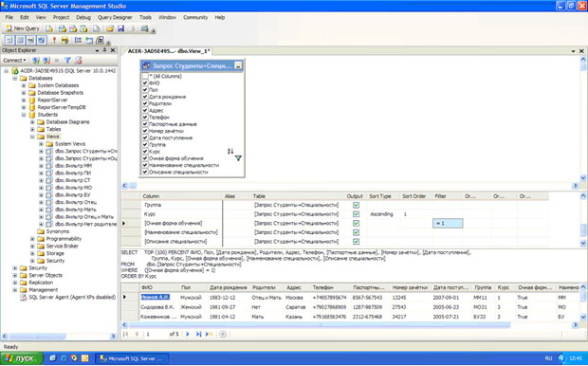Expand the ReportServer database node

pos(24,101)
